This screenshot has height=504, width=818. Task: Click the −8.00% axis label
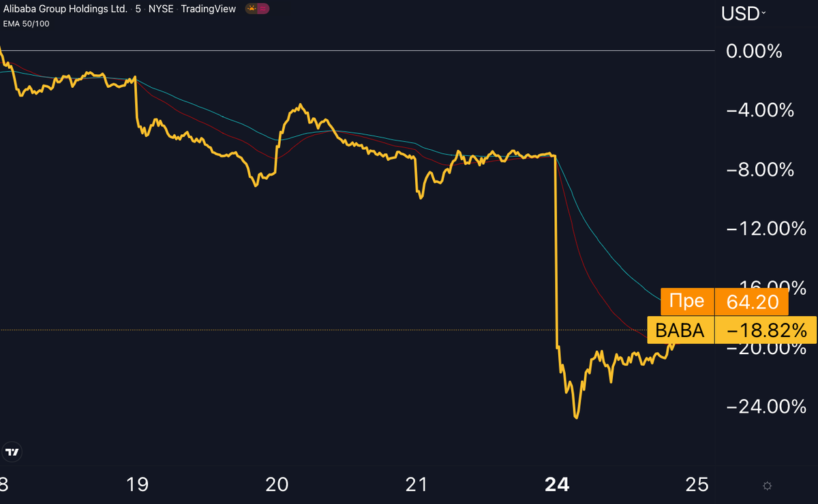click(760, 169)
